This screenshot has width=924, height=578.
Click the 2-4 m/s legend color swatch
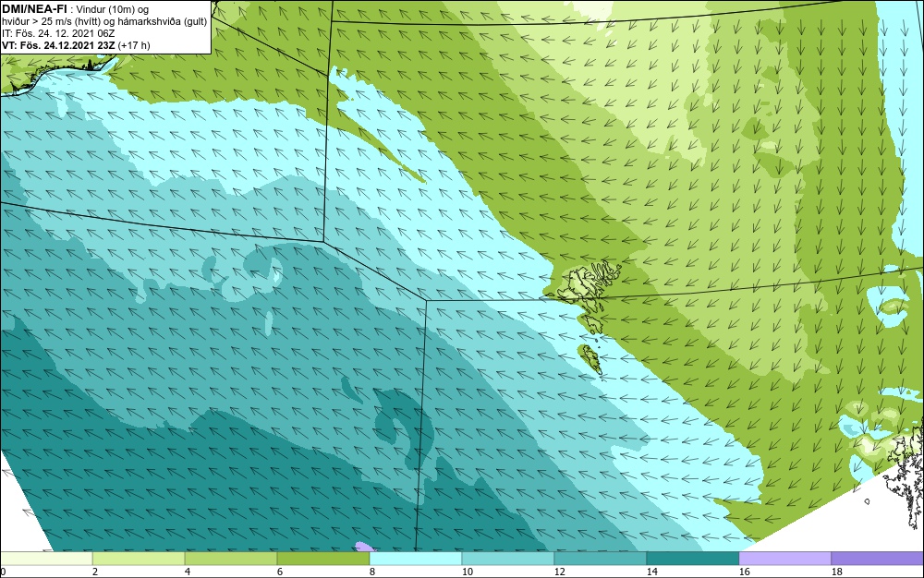139,559
